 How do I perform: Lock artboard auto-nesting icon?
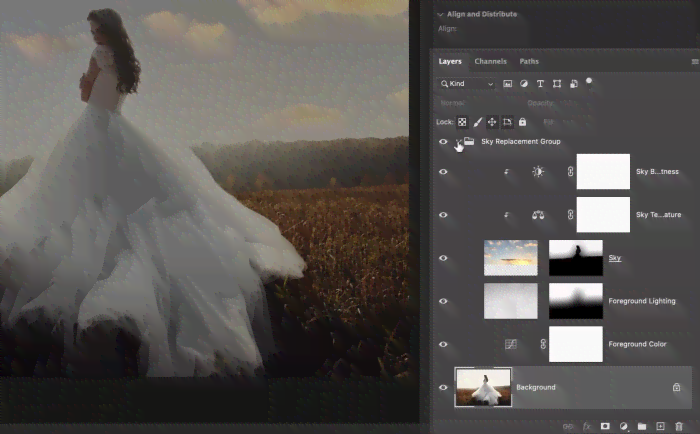[507, 122]
